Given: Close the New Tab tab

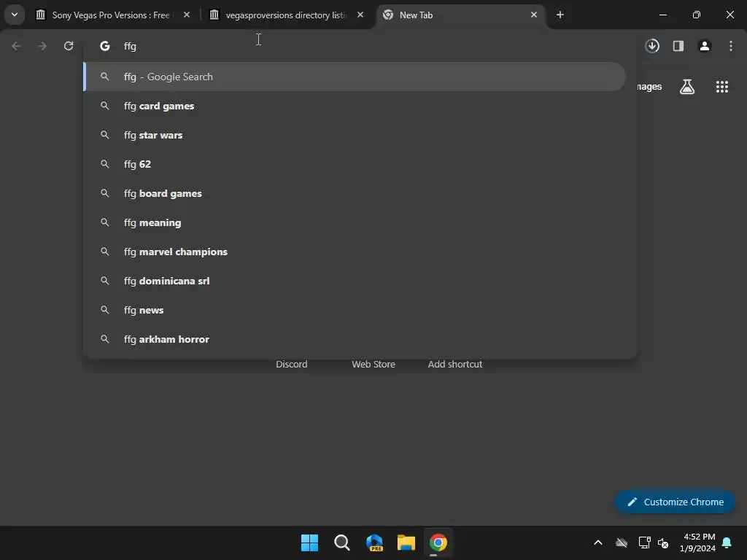Looking at the screenshot, I should point(533,15).
